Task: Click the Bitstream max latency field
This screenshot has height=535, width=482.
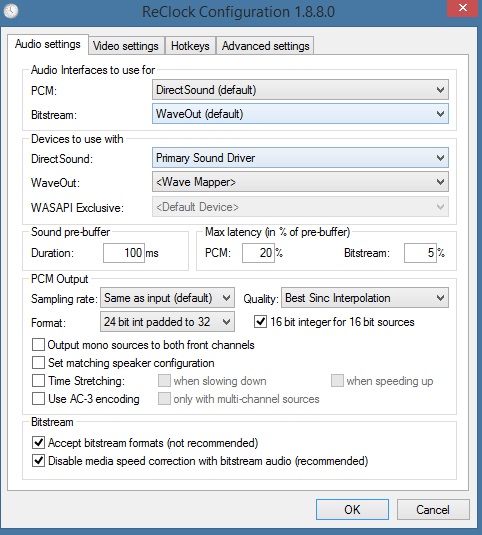Action: click(420, 253)
